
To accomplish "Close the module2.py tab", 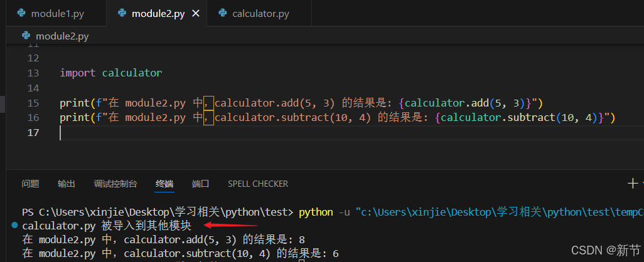I will click(195, 14).
